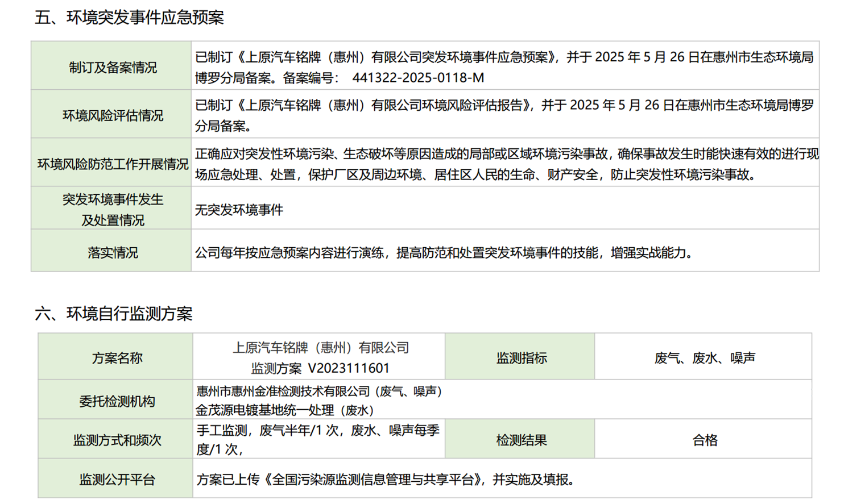Select heading 六、环境自行监测方案
Image resolution: width=865 pixels, height=504 pixels.
[x=113, y=314]
